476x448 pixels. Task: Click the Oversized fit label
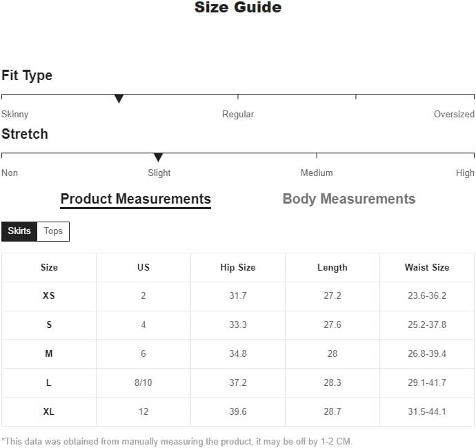click(454, 114)
